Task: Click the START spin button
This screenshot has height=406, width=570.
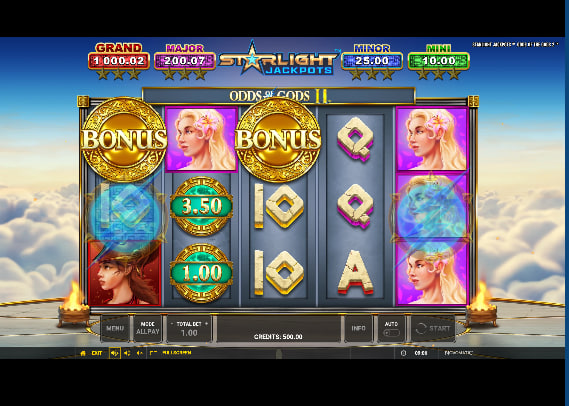Action: pyautogui.click(x=433, y=329)
